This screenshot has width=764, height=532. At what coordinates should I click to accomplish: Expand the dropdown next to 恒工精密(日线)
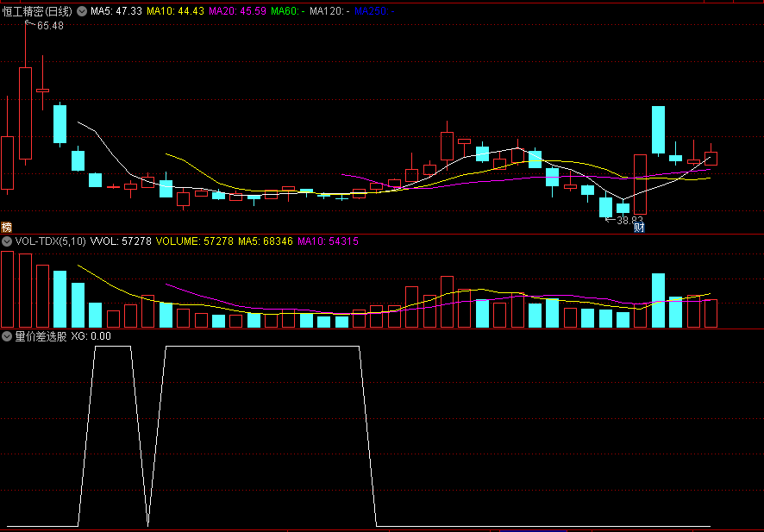click(82, 10)
